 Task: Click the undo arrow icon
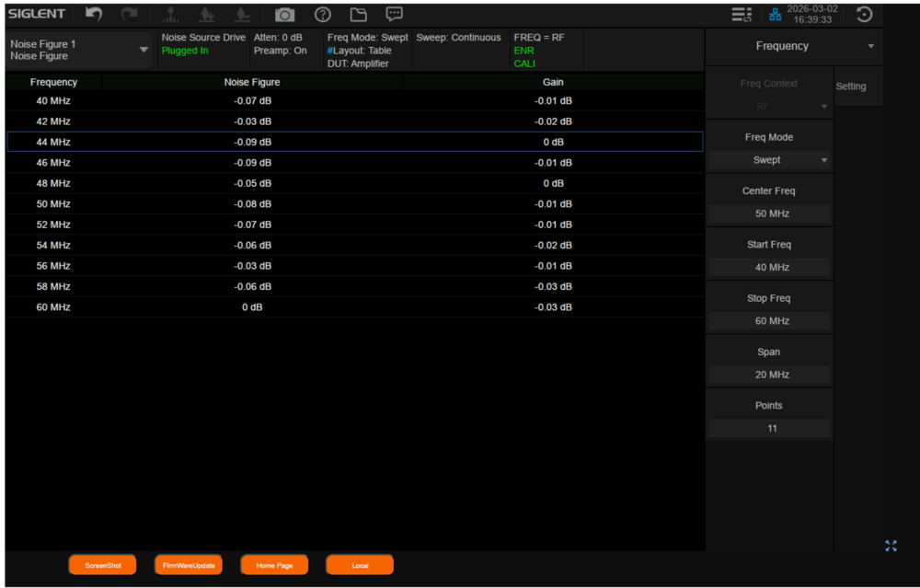pyautogui.click(x=94, y=14)
